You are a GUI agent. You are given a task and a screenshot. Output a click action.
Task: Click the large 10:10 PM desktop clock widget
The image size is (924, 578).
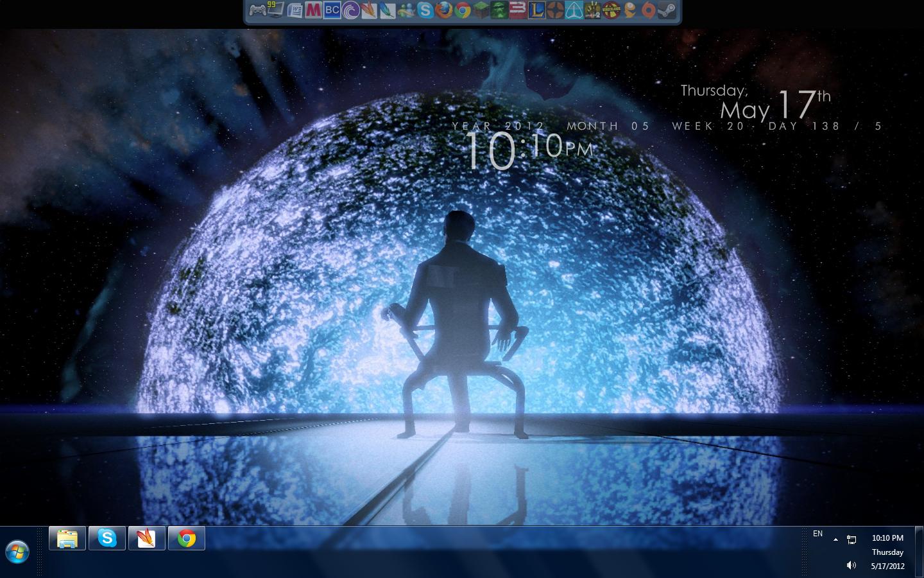(528, 150)
